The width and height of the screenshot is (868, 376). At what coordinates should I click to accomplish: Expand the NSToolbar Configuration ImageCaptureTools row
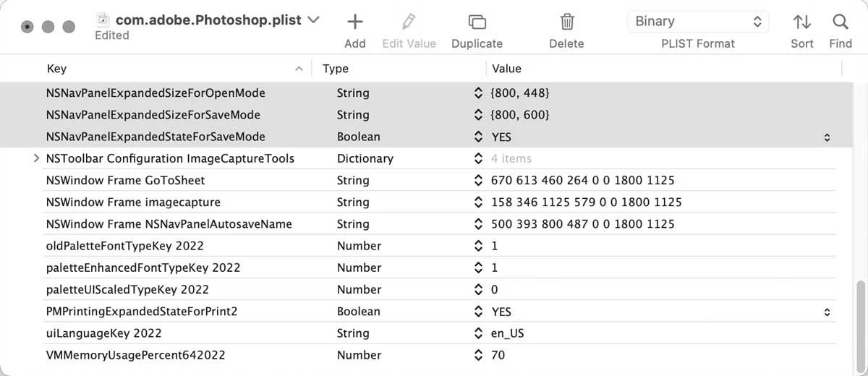(x=36, y=158)
